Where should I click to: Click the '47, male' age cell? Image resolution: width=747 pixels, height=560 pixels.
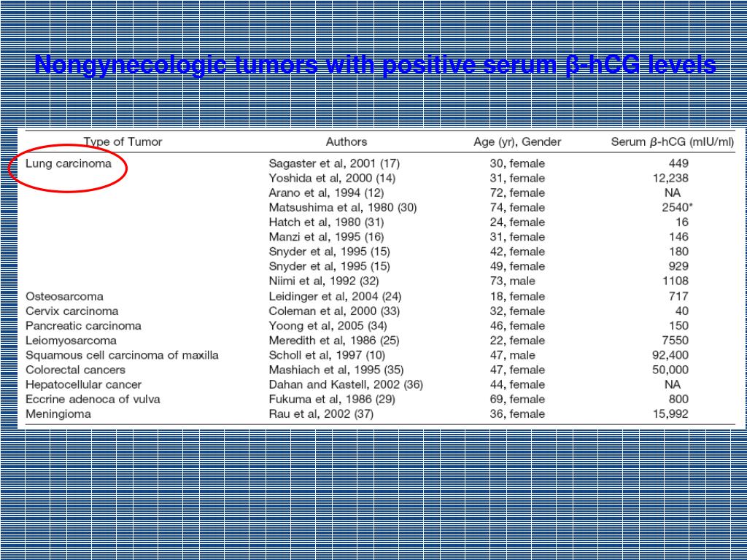pos(513,355)
